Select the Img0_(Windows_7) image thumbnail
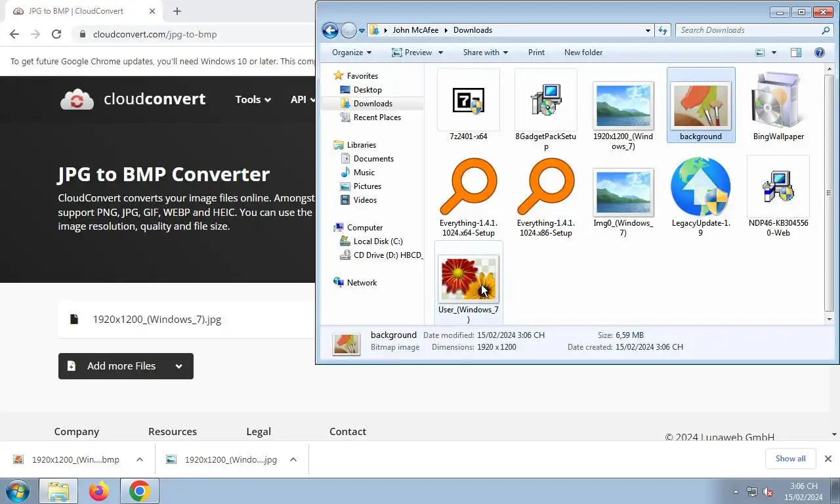Viewport: 840px width, 504px height. click(x=623, y=192)
